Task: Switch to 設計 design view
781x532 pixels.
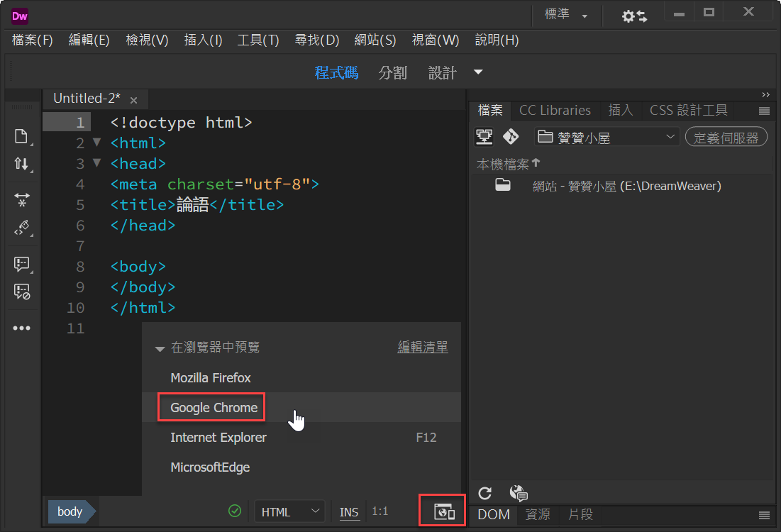Action: tap(443, 73)
